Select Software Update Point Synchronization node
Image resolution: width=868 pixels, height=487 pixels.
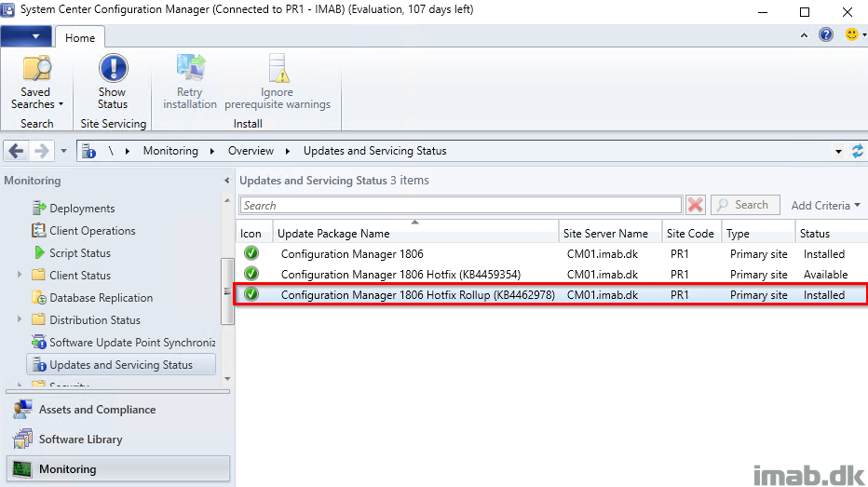[x=131, y=343]
